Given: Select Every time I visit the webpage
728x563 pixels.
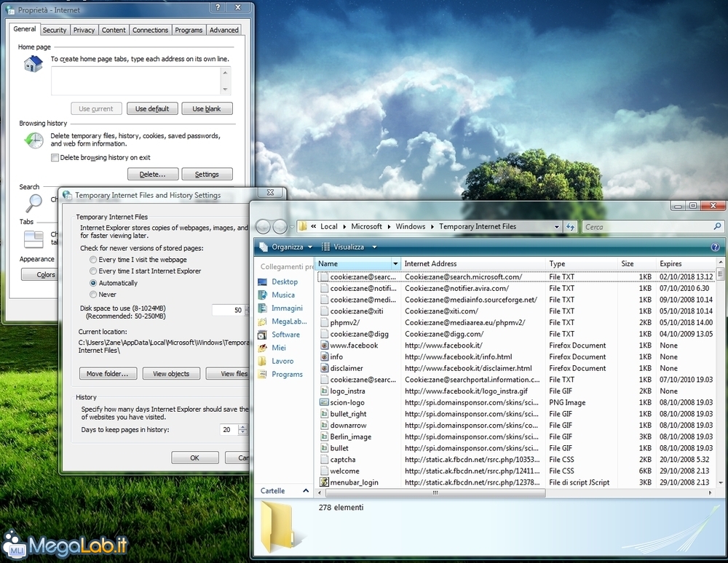Looking at the screenshot, I should tap(93, 260).
